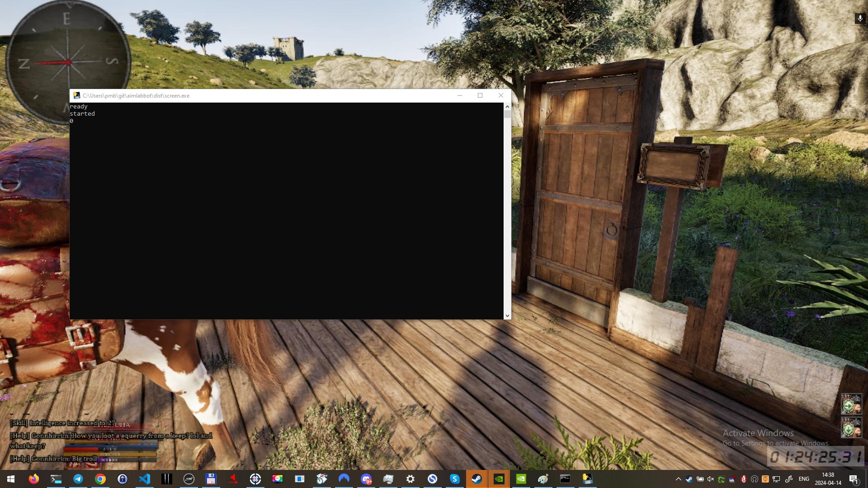Image resolution: width=868 pixels, height=488 pixels.
Task: Open the padlock app in taskbar
Action: pos(122,479)
